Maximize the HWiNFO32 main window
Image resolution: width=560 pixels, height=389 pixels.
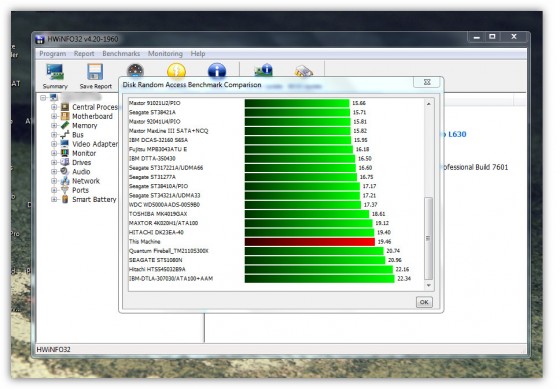[492, 37]
